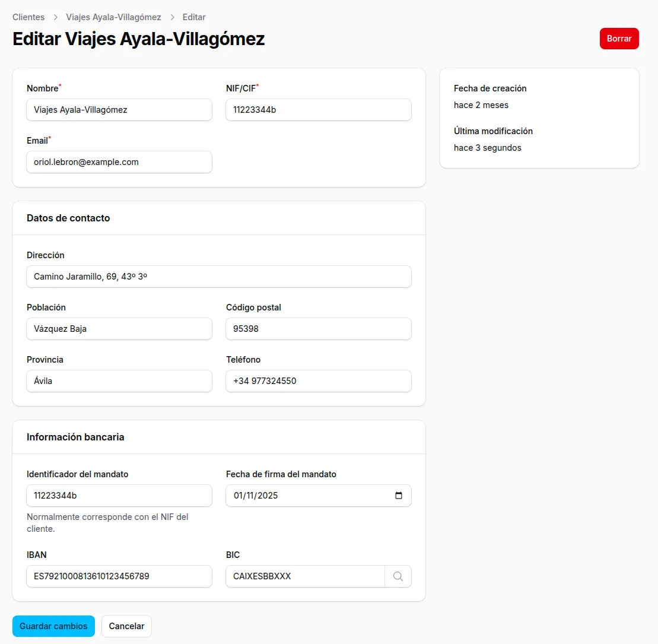658x644 pixels.
Task: Open Viajes Ayala-Villagómez breadcrumb link
Action: [113, 17]
